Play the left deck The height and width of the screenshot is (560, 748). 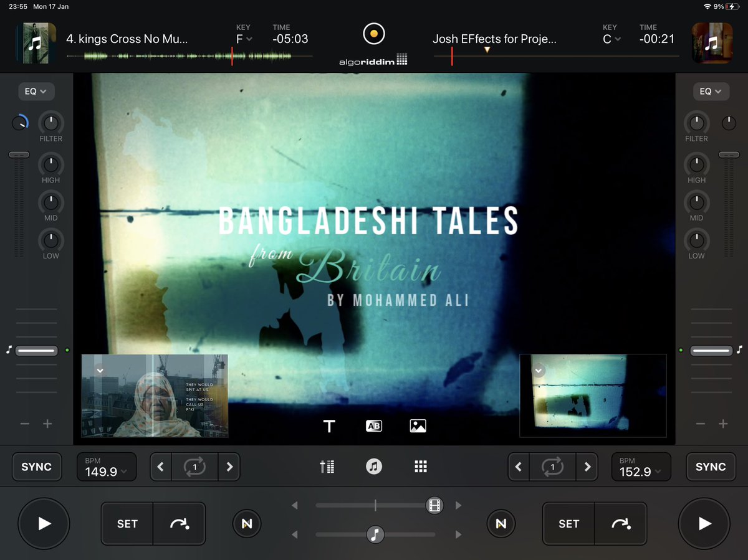click(44, 524)
